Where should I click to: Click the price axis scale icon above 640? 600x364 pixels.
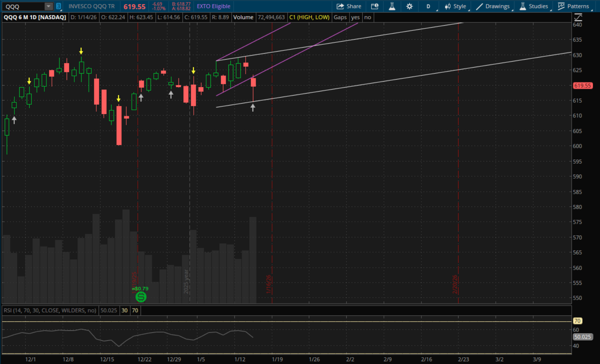pos(578,17)
